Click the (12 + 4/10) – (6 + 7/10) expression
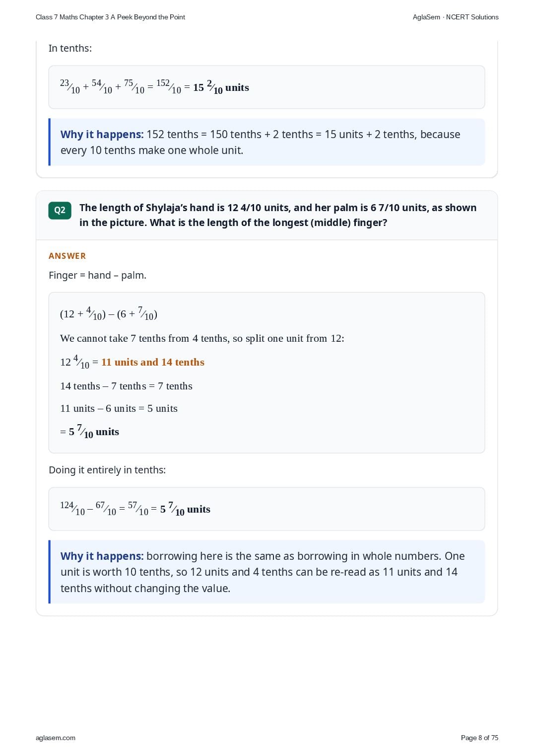This screenshot has height=756, width=534. click(x=109, y=314)
